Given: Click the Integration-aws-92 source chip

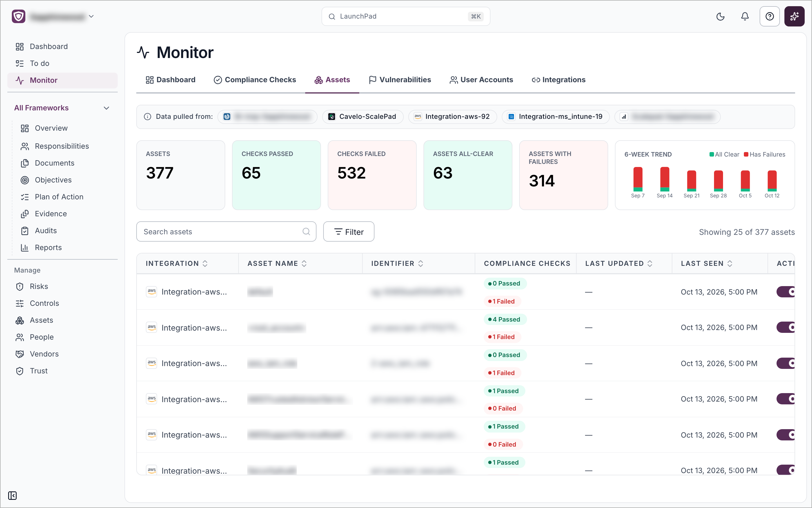Looking at the screenshot, I should [x=452, y=117].
